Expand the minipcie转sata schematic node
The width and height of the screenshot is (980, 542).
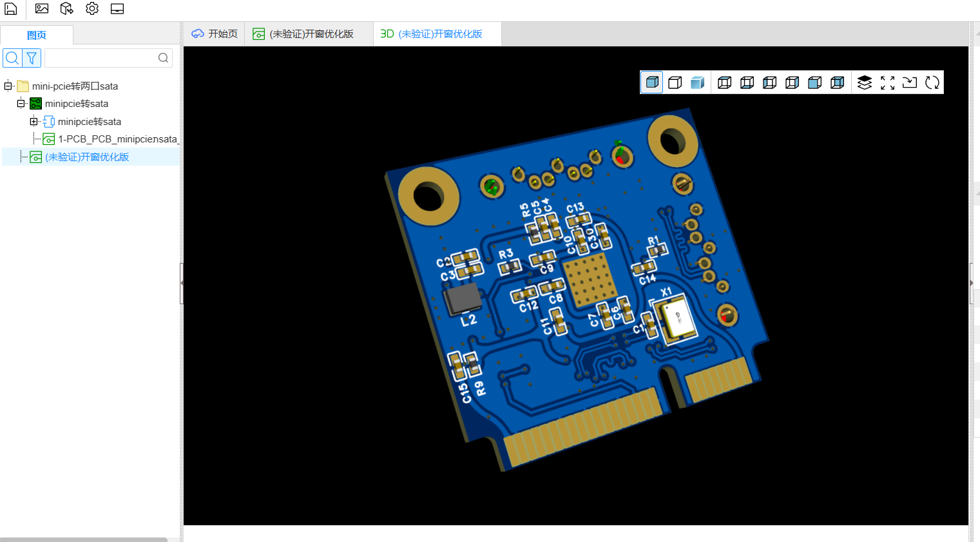(34, 121)
